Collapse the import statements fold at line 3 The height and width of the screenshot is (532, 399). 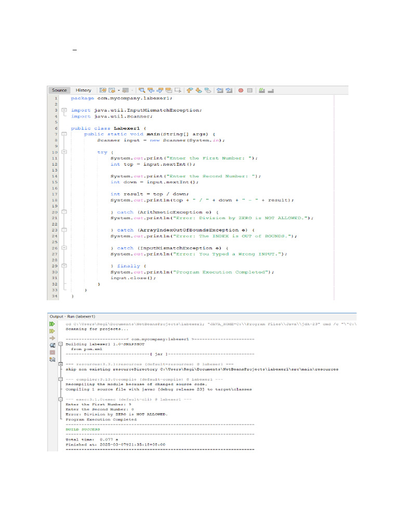[63, 110]
